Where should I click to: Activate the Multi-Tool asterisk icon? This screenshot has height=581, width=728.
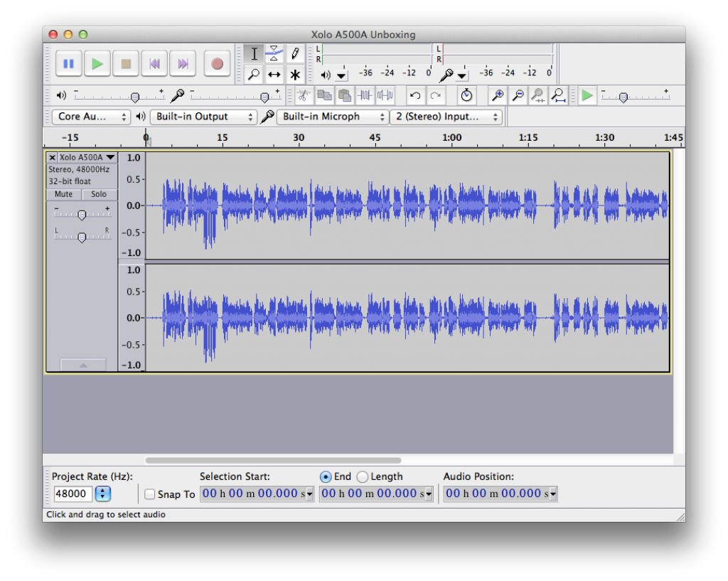coord(295,75)
